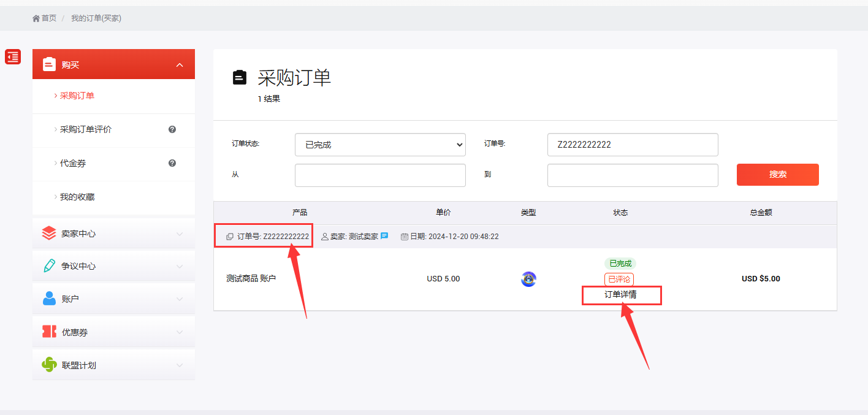The image size is (868, 415).
Task: Click the home icon in breadcrumb
Action: pyautogui.click(x=36, y=18)
